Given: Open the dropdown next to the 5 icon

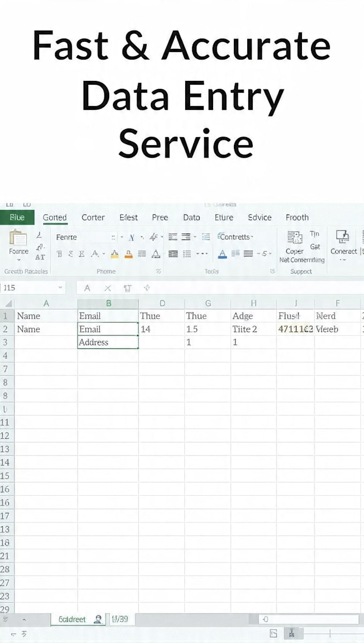Looking at the screenshot, I should tap(270, 254).
